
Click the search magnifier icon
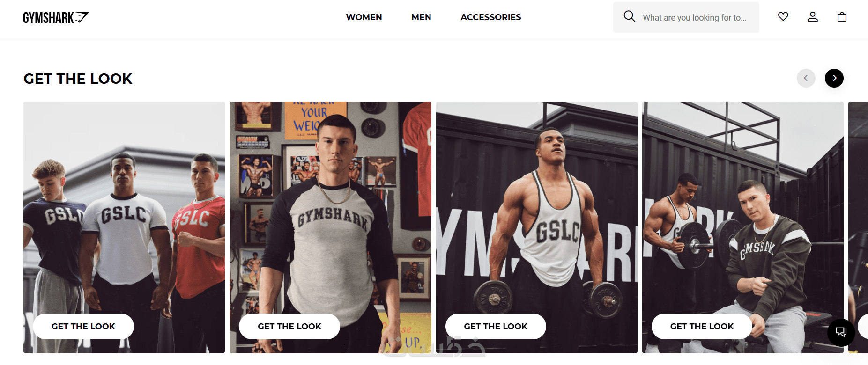pos(629,17)
